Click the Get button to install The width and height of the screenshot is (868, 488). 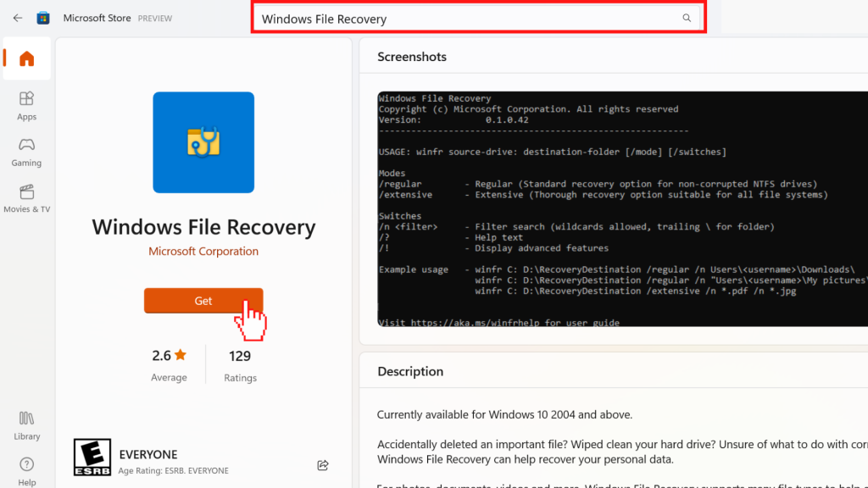tap(203, 301)
